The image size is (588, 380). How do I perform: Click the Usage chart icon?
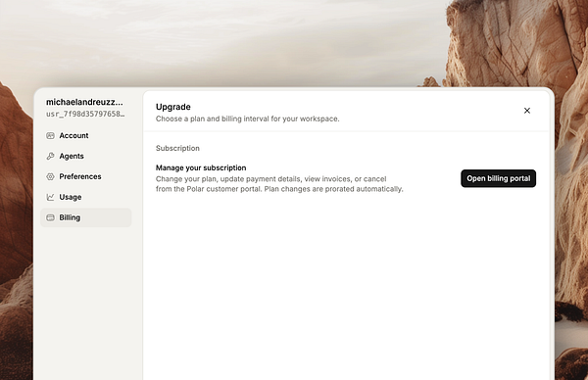[50, 197]
